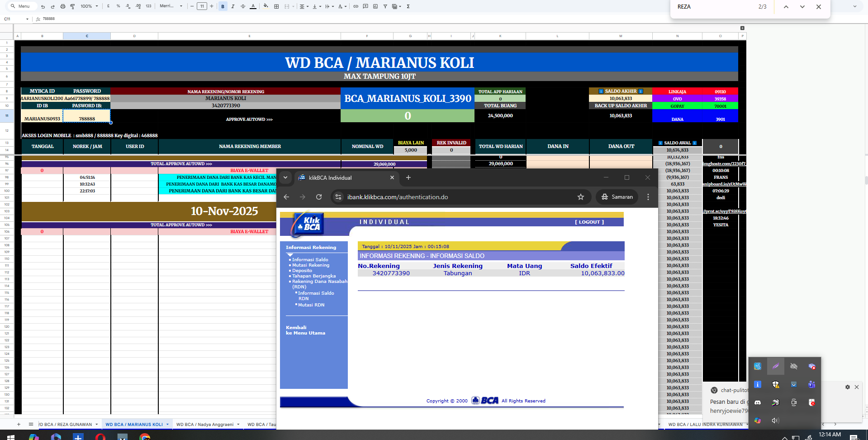Open the text color picker
This screenshot has width=868, height=440.
[x=253, y=6]
